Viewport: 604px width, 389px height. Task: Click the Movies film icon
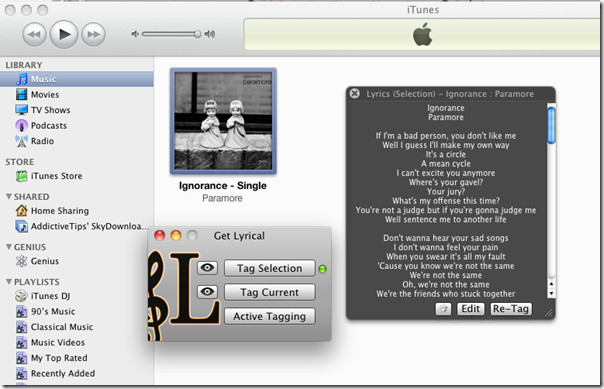point(22,94)
